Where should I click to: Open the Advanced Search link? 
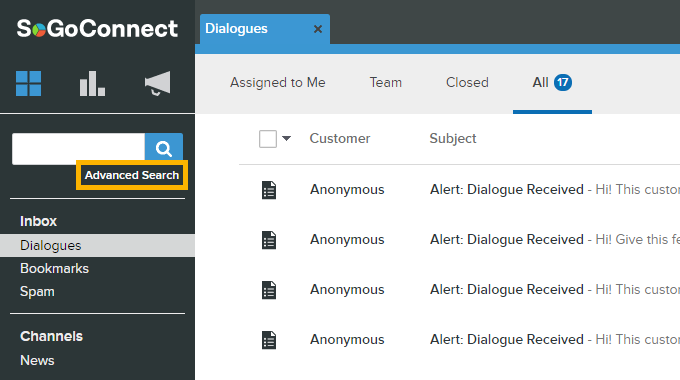coord(132,175)
